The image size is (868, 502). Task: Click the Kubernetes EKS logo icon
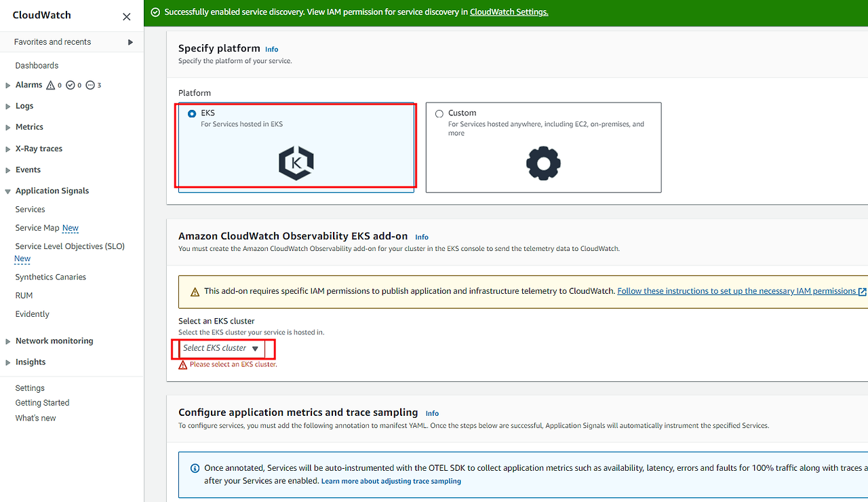point(296,163)
